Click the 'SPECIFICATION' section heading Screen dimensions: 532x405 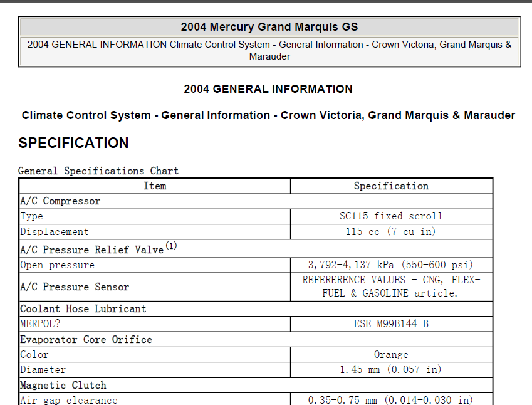(x=73, y=143)
